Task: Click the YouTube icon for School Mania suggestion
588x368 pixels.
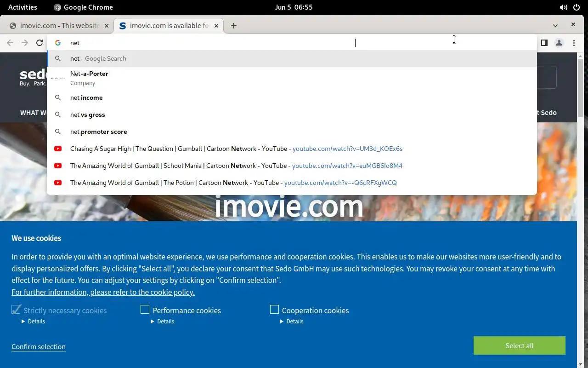Action: pos(58,166)
